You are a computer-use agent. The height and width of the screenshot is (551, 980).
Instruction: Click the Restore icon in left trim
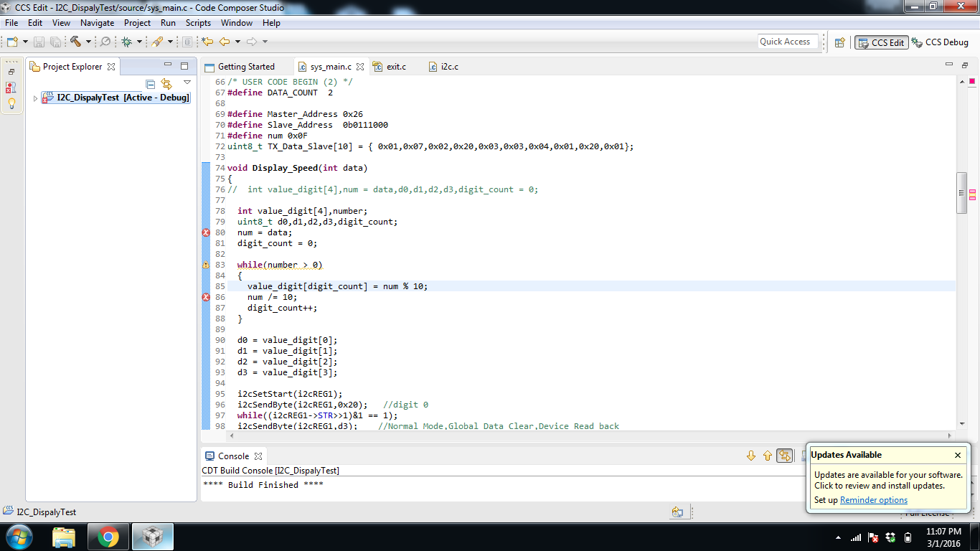tap(11, 72)
